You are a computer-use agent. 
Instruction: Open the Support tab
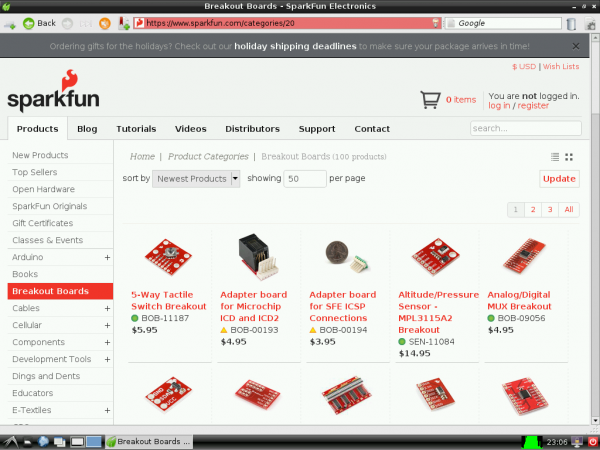317,129
